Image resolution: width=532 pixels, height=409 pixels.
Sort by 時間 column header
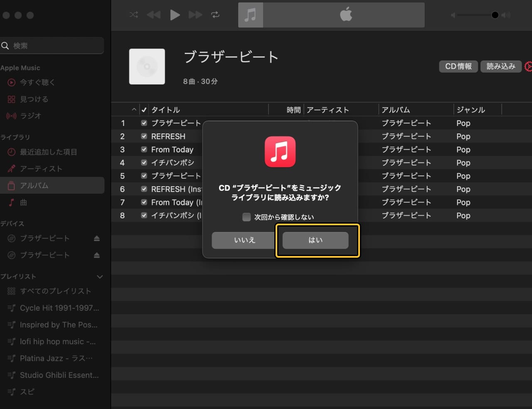pyautogui.click(x=293, y=110)
